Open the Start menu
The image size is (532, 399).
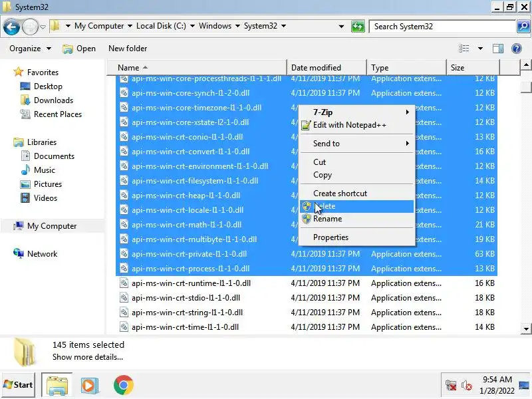coord(18,385)
